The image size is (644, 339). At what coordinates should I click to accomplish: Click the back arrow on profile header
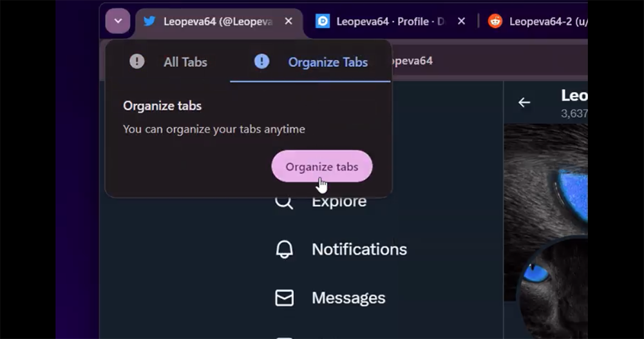click(x=524, y=102)
